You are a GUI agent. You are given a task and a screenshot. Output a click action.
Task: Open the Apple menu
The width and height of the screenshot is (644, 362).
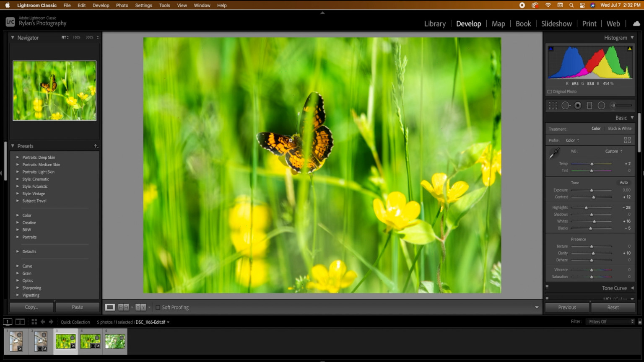8,5
